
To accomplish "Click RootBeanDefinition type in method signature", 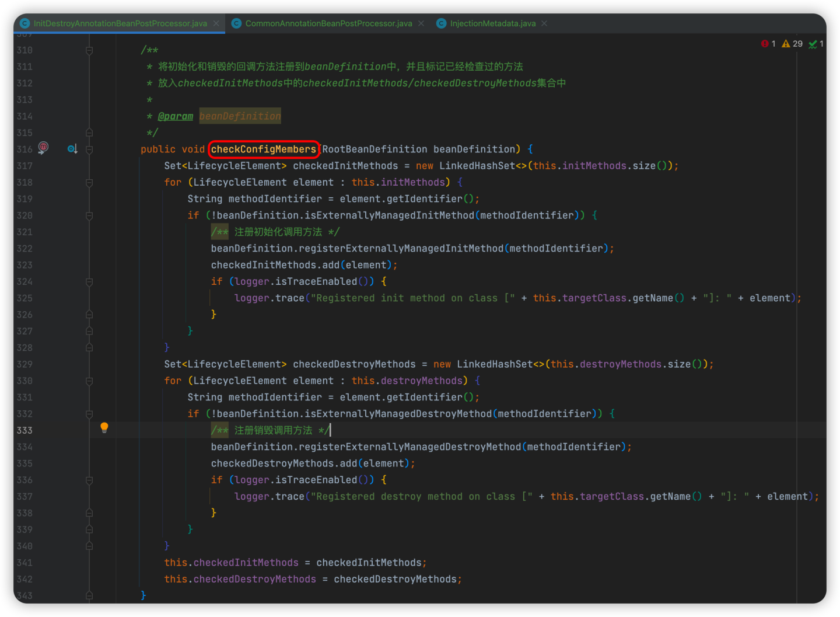I will click(374, 149).
